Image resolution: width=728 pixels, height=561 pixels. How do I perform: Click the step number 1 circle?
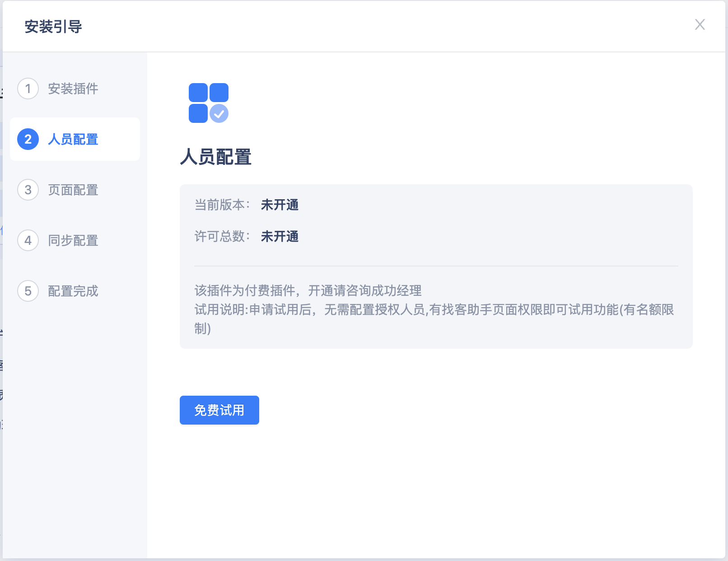(28, 89)
